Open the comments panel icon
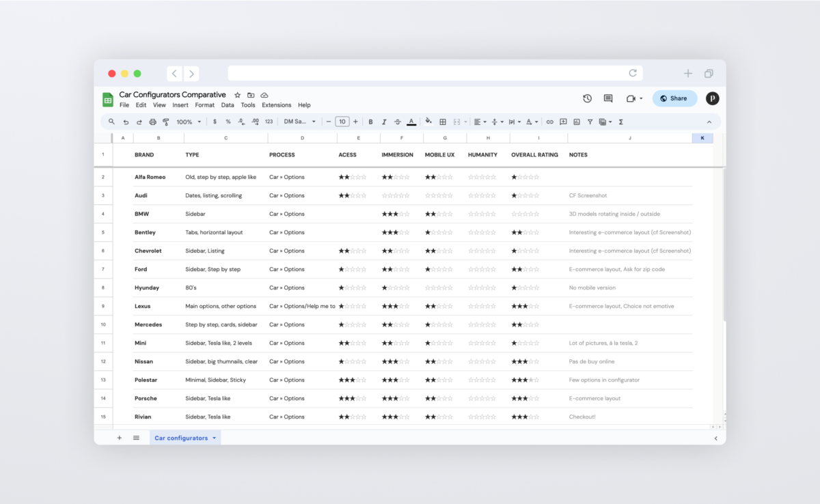The image size is (820, 504). [608, 98]
